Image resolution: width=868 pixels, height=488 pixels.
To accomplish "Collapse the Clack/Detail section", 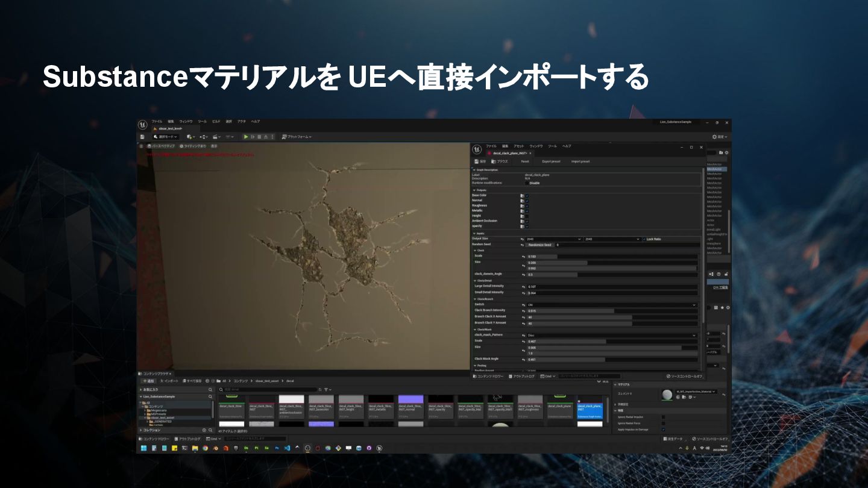I will [475, 280].
